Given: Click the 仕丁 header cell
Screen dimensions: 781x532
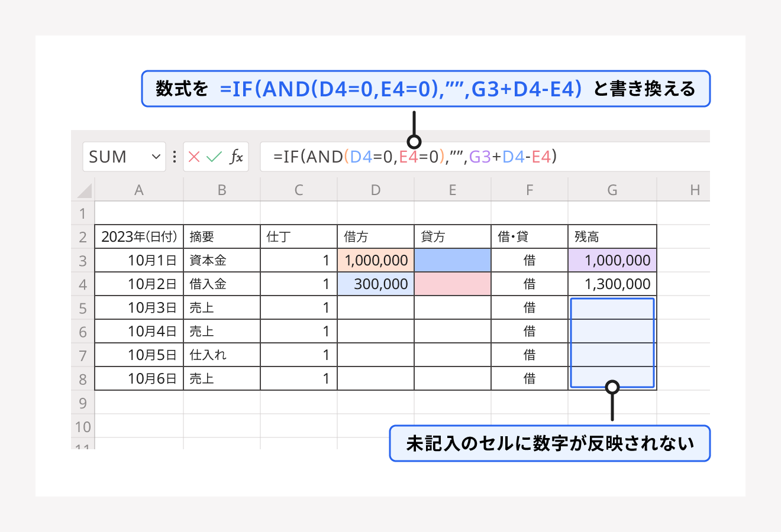Looking at the screenshot, I should (x=299, y=236).
